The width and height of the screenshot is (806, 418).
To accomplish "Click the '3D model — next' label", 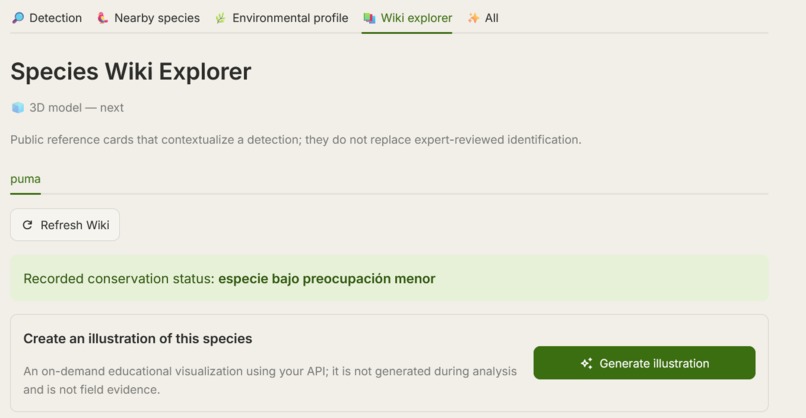I will click(76, 107).
